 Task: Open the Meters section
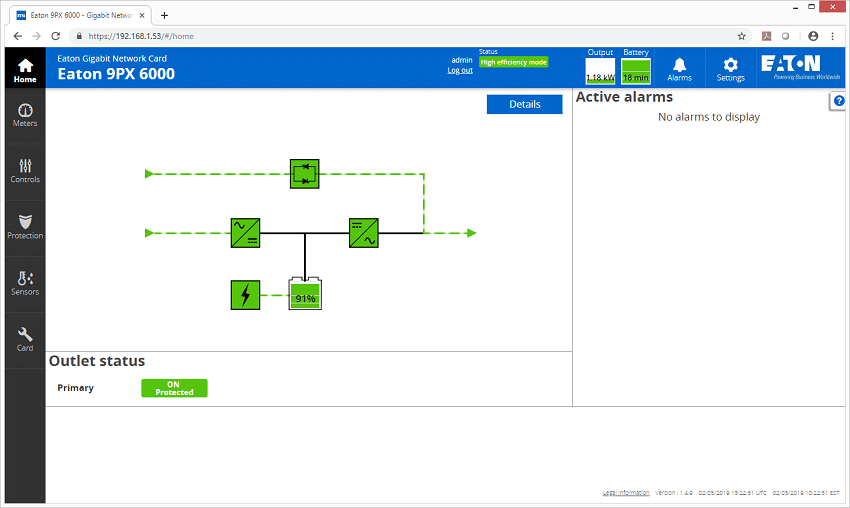[x=25, y=115]
